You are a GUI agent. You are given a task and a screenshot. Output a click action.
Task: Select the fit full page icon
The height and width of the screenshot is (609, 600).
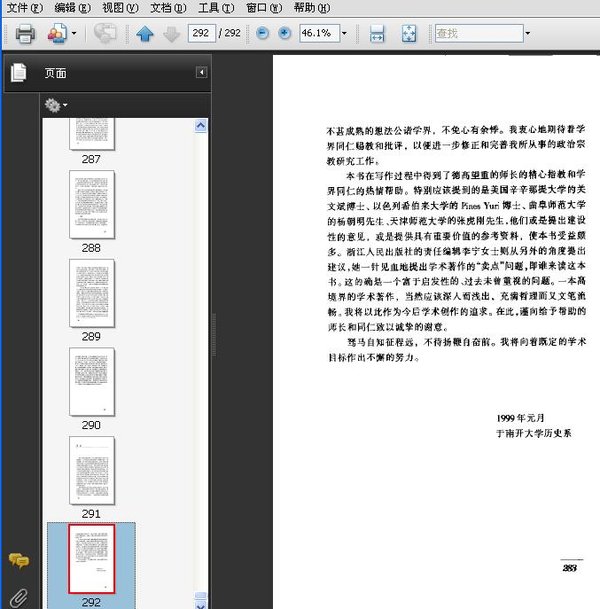(409, 33)
